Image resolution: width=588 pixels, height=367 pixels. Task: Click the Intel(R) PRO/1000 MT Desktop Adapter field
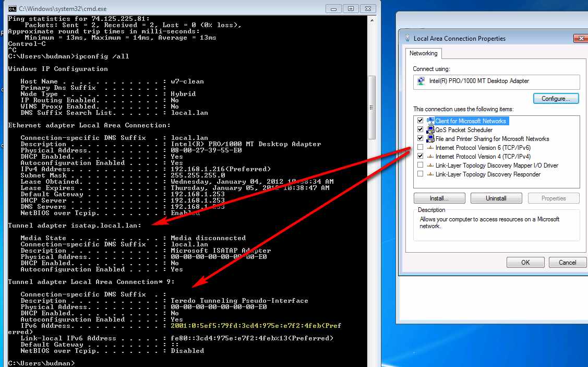[497, 81]
